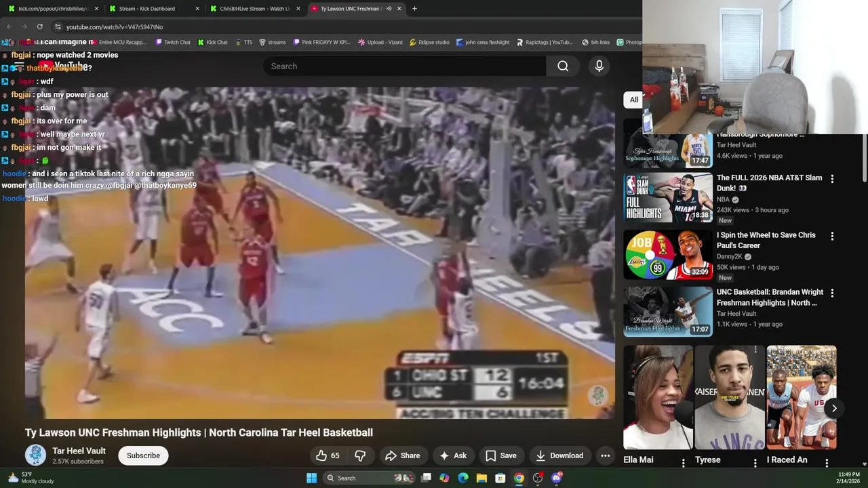The image size is (868, 488).
Task: Save the video to a playlist
Action: pyautogui.click(x=501, y=455)
